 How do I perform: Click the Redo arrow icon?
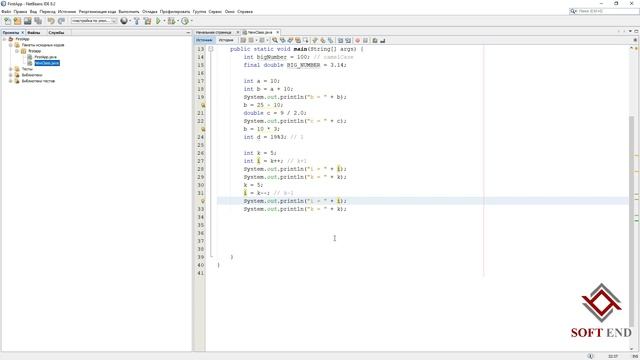tap(61, 21)
